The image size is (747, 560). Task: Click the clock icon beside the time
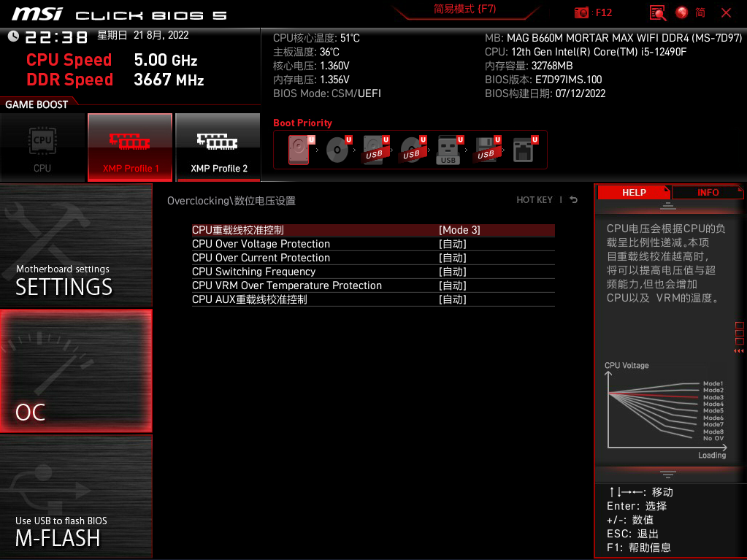[x=13, y=36]
